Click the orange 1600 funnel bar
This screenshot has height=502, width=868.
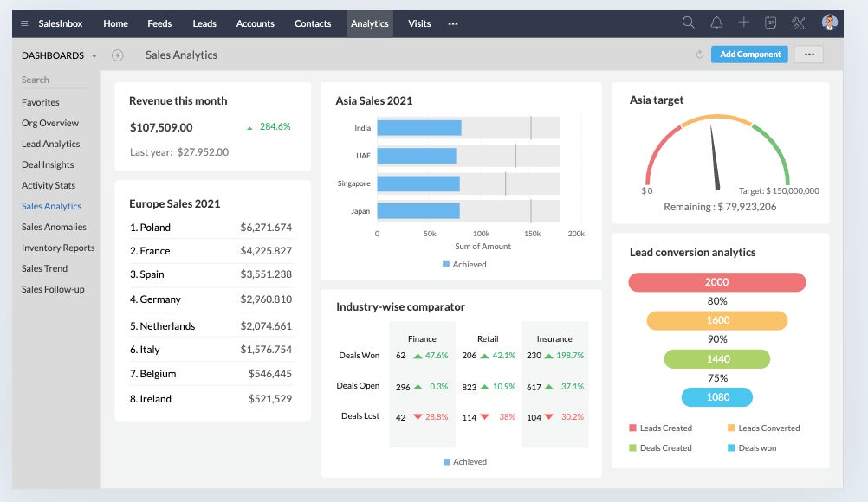pyautogui.click(x=717, y=320)
